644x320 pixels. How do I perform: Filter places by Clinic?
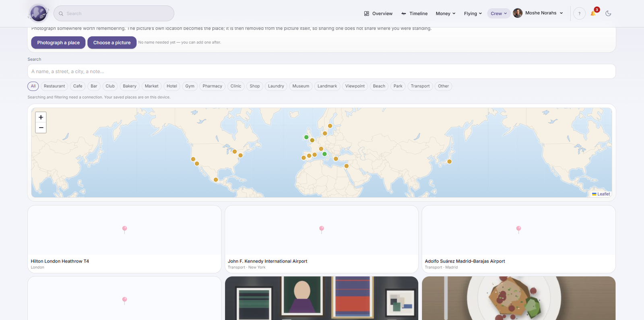(x=236, y=86)
